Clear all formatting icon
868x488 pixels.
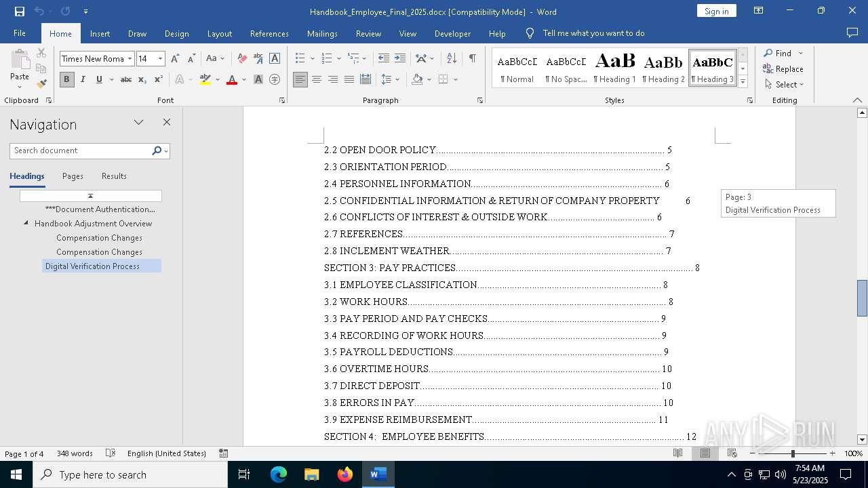point(242,59)
